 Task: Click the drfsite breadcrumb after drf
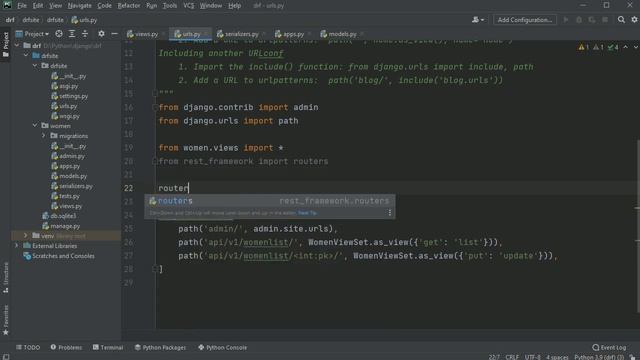31,20
